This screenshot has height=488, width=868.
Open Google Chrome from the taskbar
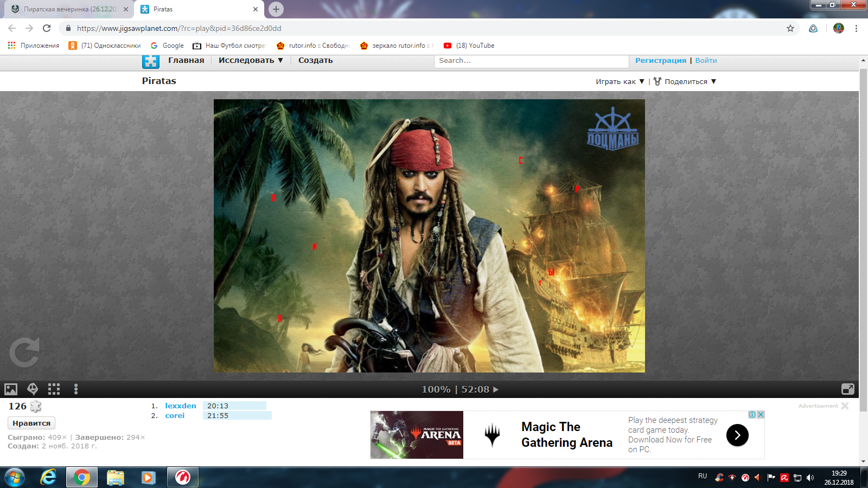tap(82, 477)
